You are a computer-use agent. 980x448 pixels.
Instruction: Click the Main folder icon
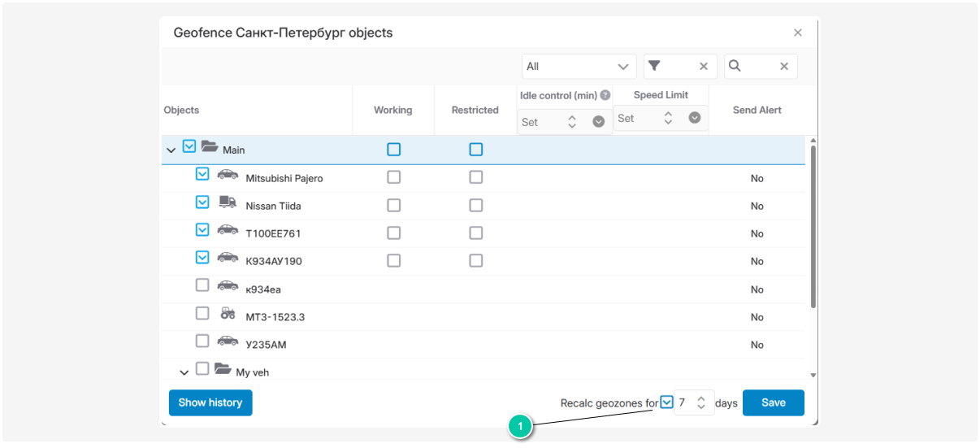click(210, 146)
